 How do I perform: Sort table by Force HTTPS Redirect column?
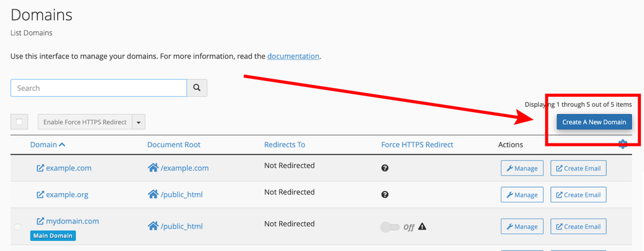(x=417, y=145)
